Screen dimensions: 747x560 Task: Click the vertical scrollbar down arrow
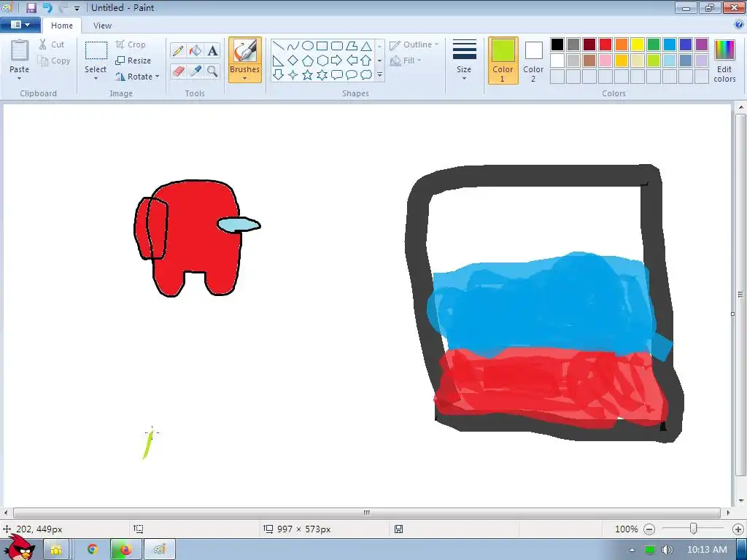pyautogui.click(x=741, y=501)
